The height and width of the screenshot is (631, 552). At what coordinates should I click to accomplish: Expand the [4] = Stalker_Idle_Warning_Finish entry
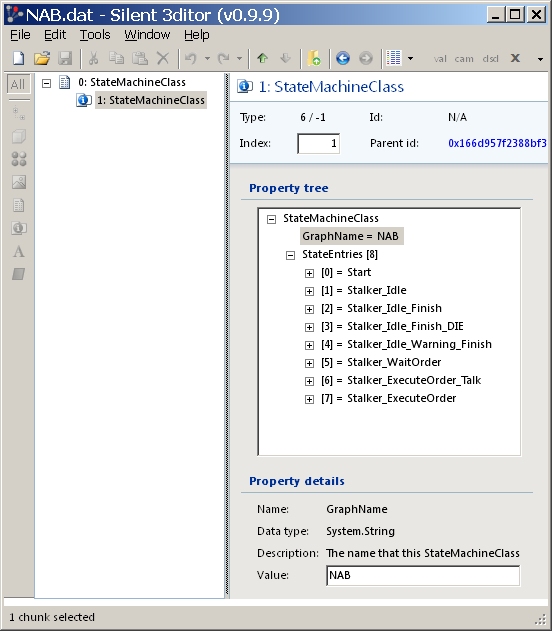[x=309, y=345]
